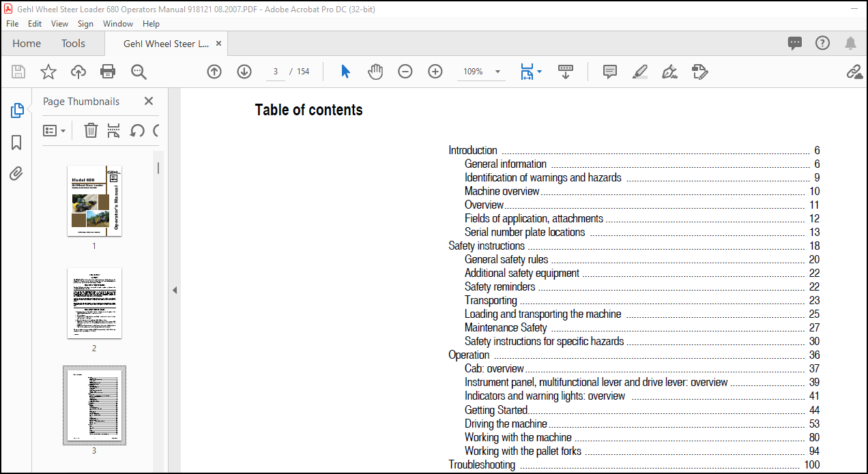Select page 2 thumbnail
Viewport: 868px width, 474px height.
point(94,303)
